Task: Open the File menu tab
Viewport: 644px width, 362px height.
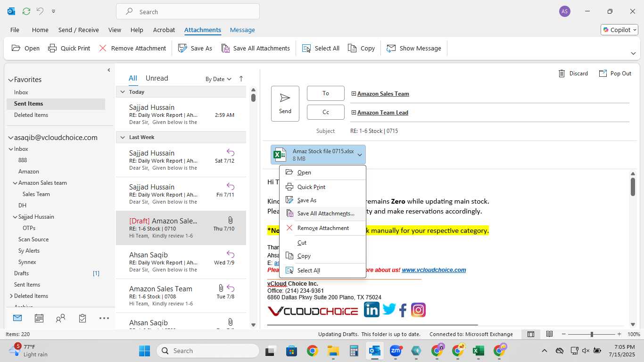Action: click(15, 30)
